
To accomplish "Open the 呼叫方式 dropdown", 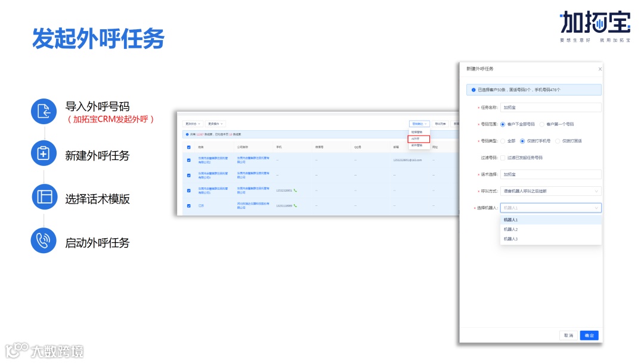I will point(551,191).
